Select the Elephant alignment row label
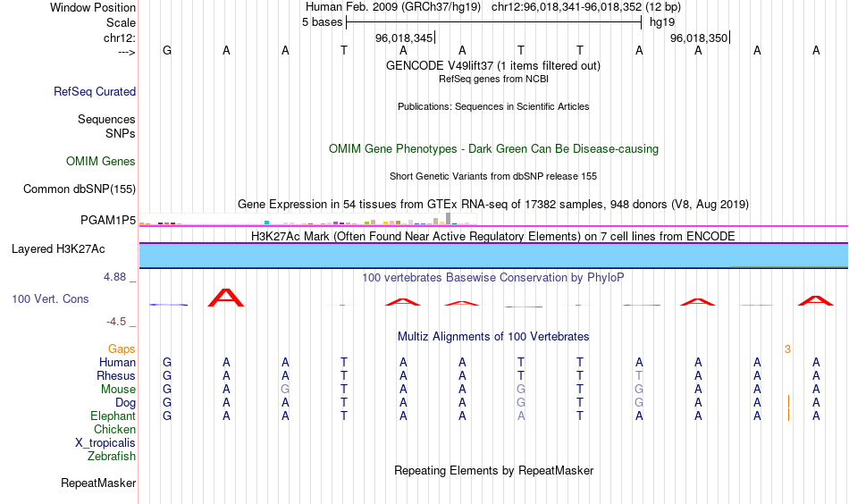This screenshot has height=504, width=849. coord(113,416)
